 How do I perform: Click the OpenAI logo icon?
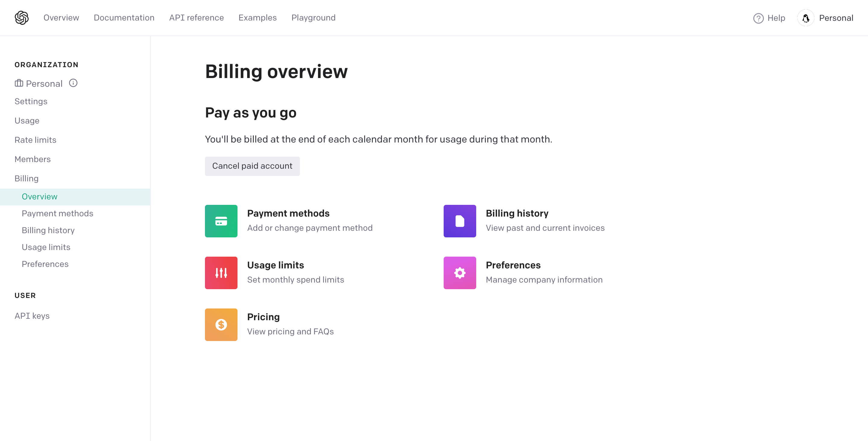click(22, 17)
